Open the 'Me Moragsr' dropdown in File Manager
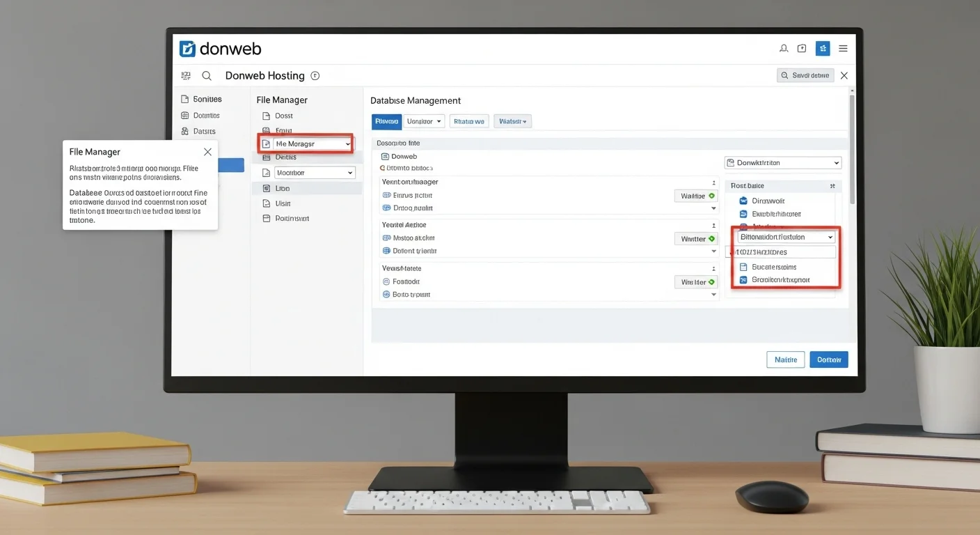Screen dimensions: 980x535 click(313, 144)
